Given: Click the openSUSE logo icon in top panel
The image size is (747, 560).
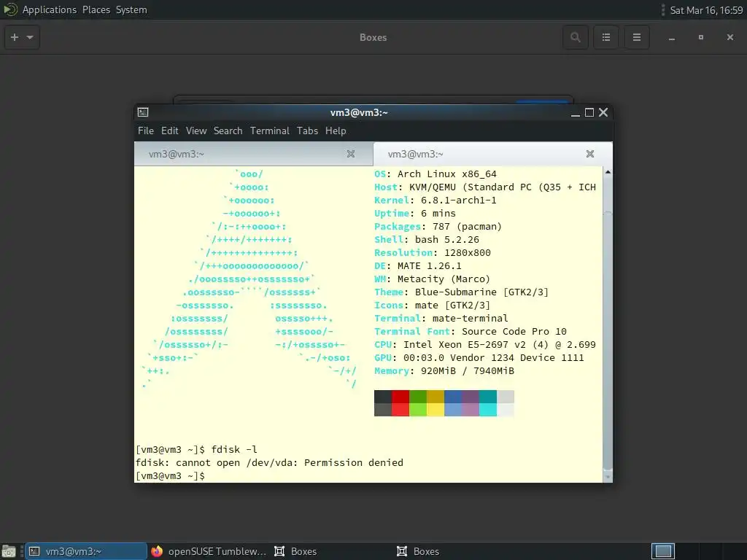Looking at the screenshot, I should [x=10, y=9].
